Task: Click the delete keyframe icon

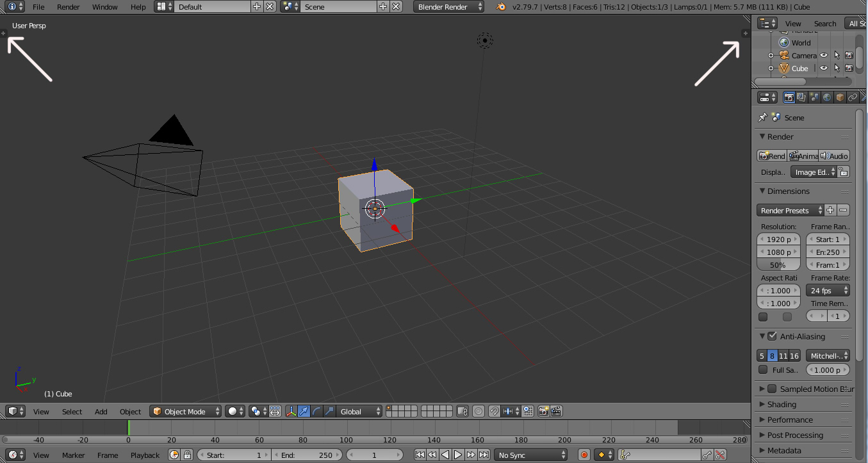Action: 721,455
